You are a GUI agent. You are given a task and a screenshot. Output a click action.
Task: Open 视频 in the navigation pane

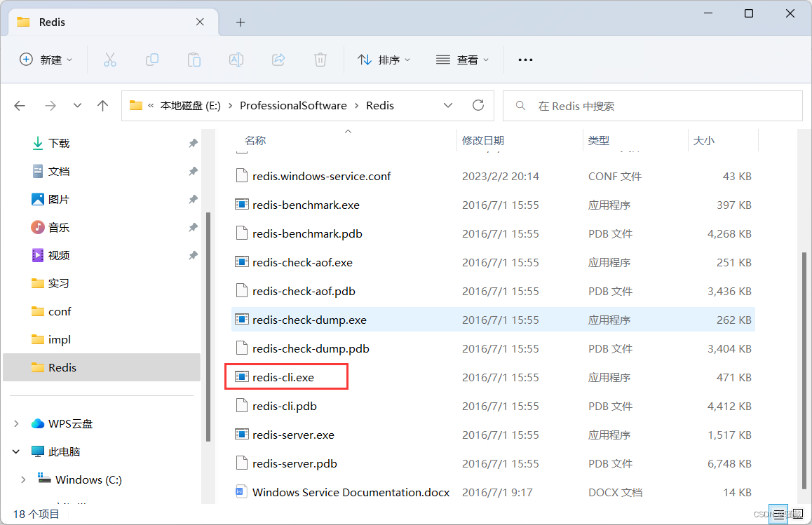(x=58, y=254)
